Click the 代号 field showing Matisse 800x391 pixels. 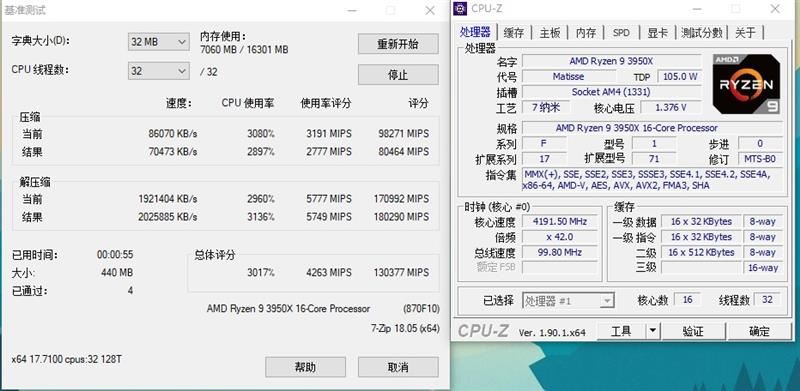tap(568, 77)
